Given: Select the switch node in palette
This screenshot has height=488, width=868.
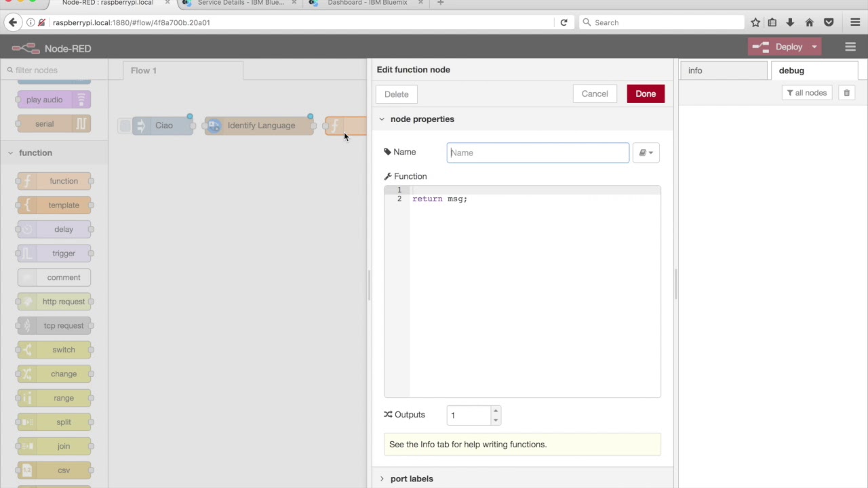Looking at the screenshot, I should point(54,350).
